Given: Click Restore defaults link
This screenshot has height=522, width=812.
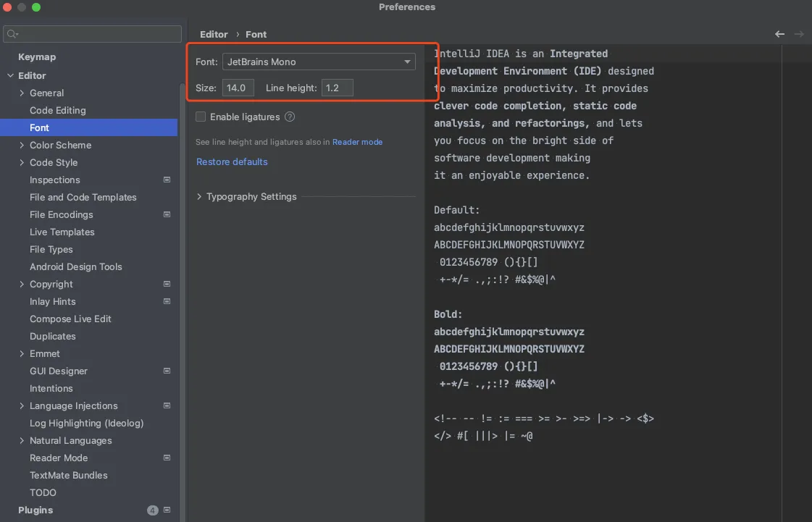Looking at the screenshot, I should (232, 161).
